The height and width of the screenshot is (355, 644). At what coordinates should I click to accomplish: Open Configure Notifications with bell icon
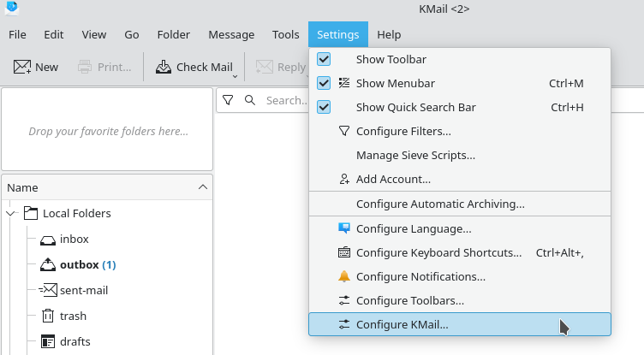(420, 276)
